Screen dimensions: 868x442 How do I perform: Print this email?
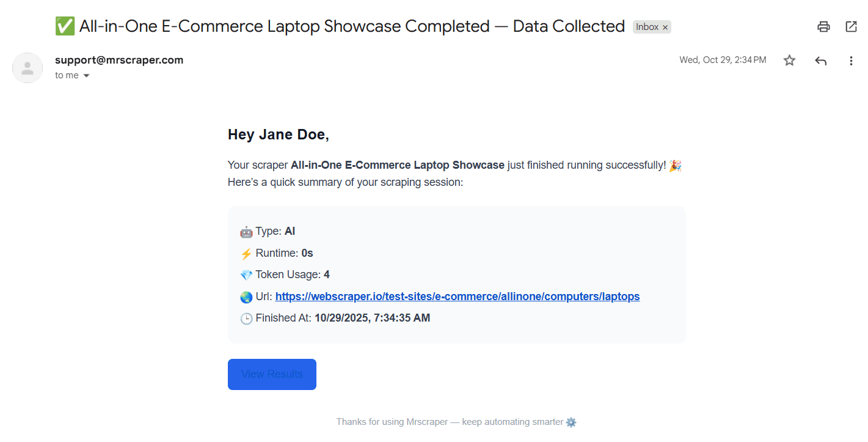click(x=823, y=27)
